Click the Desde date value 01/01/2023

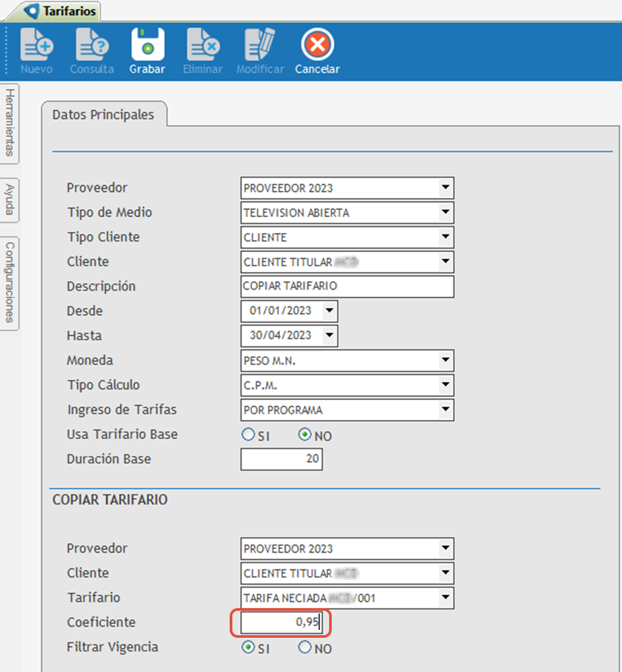pyautogui.click(x=280, y=311)
